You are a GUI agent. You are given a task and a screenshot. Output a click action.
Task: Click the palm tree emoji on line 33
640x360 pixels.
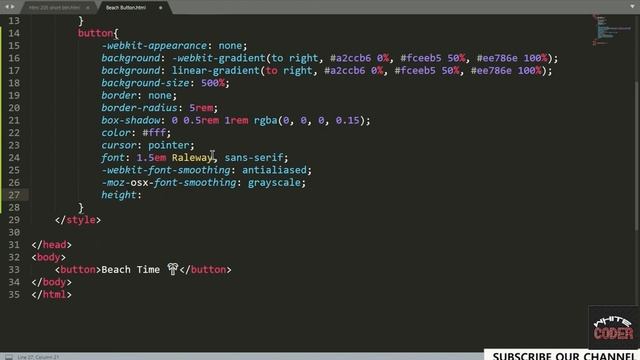tap(173, 269)
